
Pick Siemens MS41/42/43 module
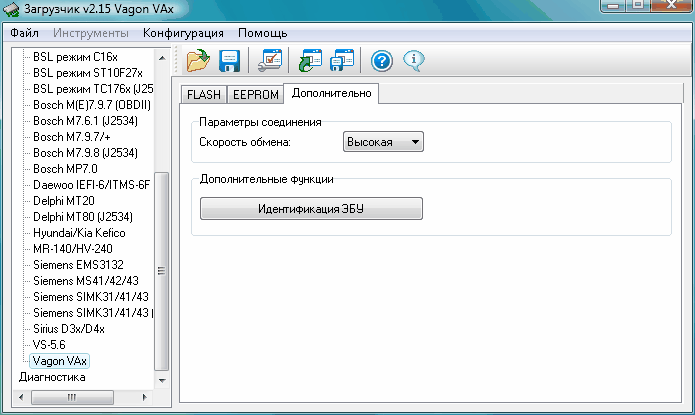click(86, 281)
